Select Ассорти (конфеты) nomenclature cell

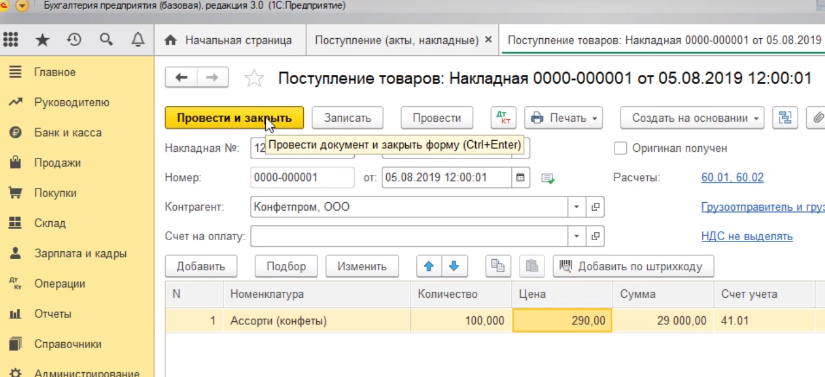pyautogui.click(x=317, y=321)
